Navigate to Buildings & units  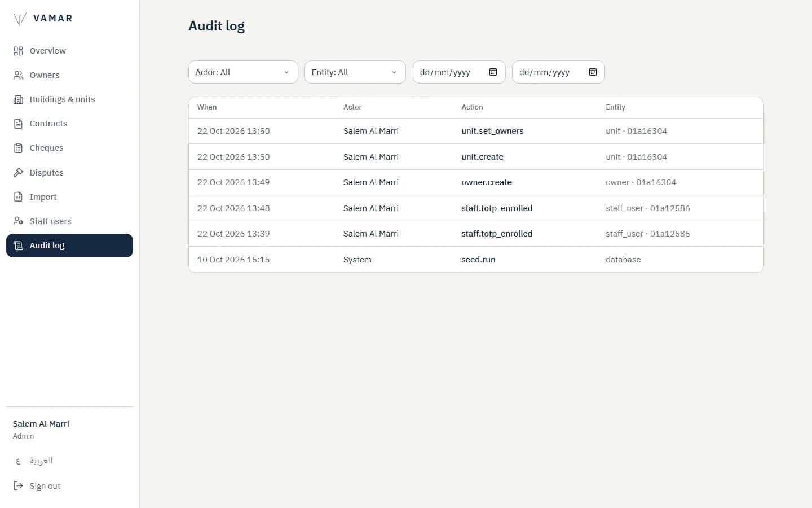pos(69,99)
